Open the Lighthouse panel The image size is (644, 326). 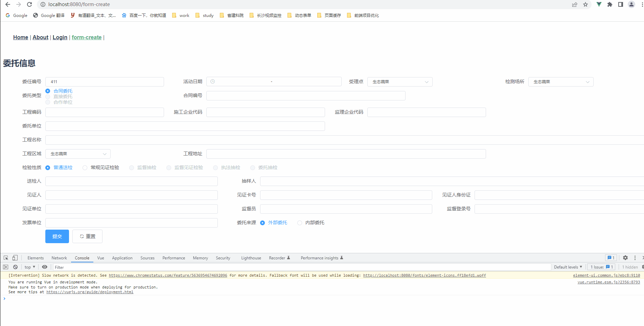pyautogui.click(x=251, y=258)
